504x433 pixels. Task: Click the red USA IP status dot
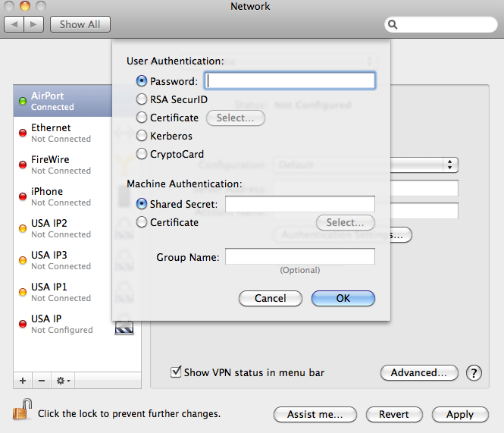click(x=23, y=324)
